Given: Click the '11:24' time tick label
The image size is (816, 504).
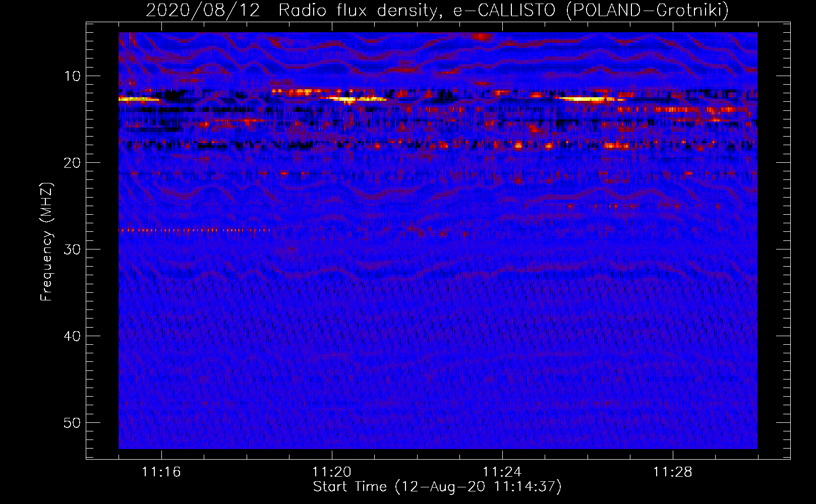Looking at the screenshot, I should [502, 472].
